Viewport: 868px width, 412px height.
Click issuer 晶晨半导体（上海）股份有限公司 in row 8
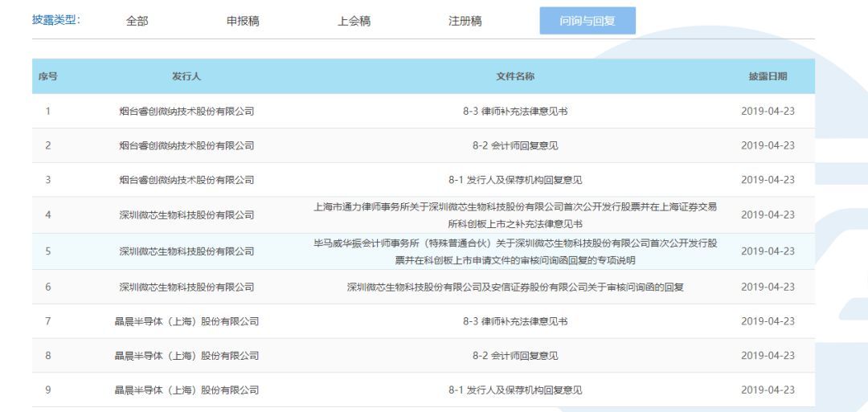[186, 356]
